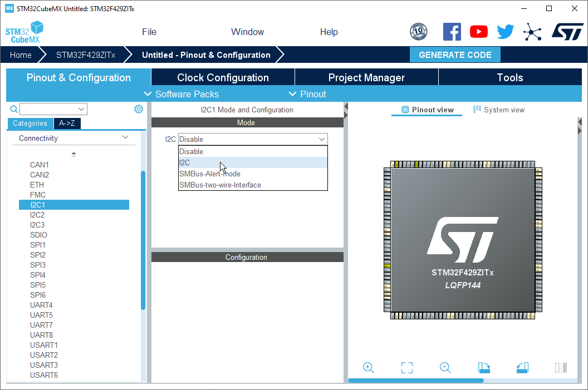
Task: Click pinout view horizontal scrollbar
Action: (416, 381)
